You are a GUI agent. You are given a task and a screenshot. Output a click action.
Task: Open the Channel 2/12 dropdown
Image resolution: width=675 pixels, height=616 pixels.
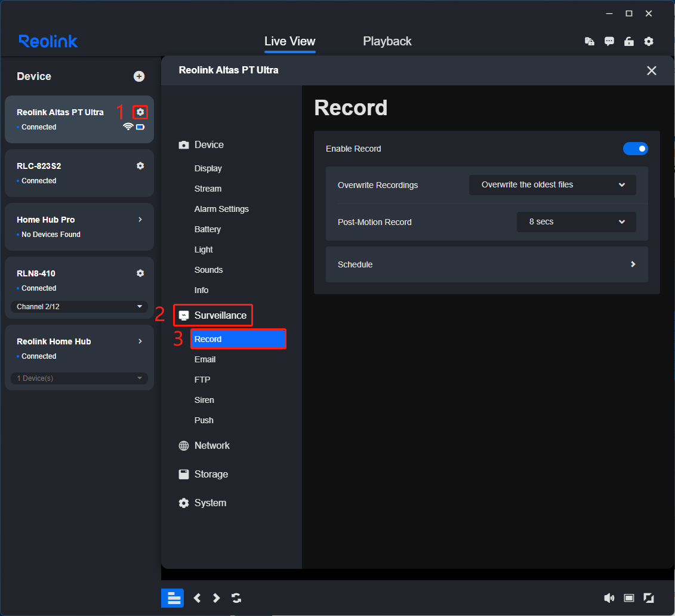[79, 306]
